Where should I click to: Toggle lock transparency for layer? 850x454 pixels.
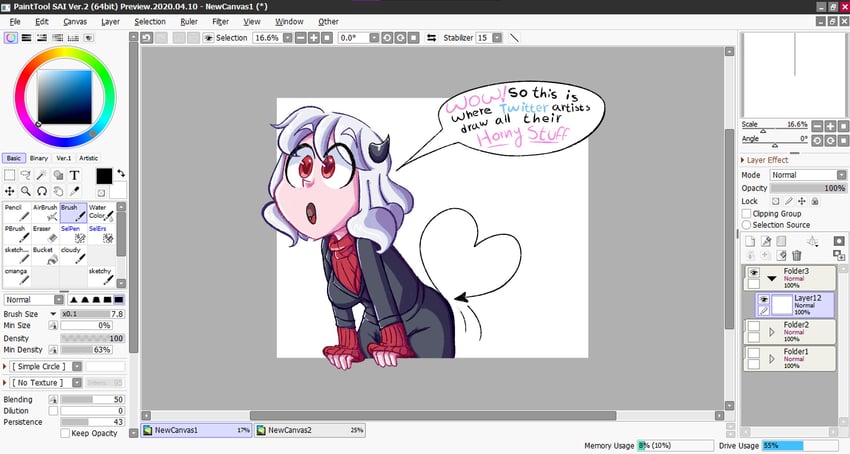coord(776,201)
